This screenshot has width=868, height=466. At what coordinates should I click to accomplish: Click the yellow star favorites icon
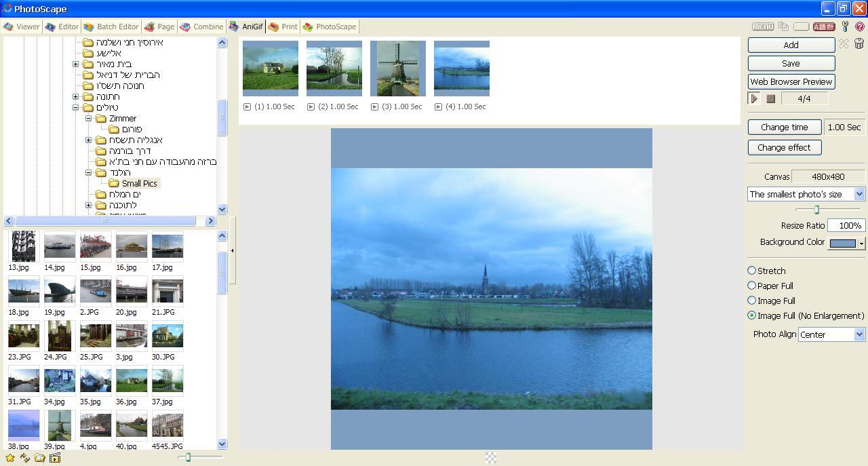pyautogui.click(x=10, y=458)
